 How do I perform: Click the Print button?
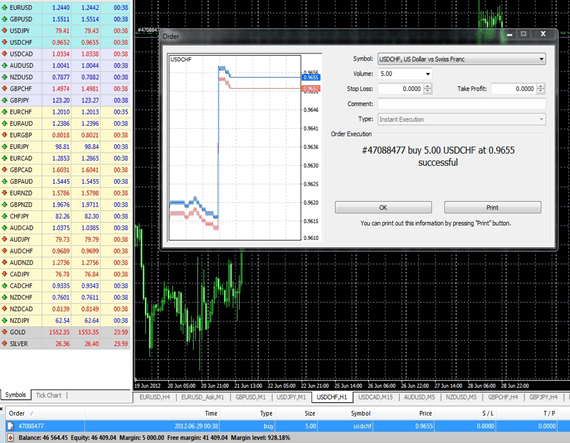coord(493,208)
